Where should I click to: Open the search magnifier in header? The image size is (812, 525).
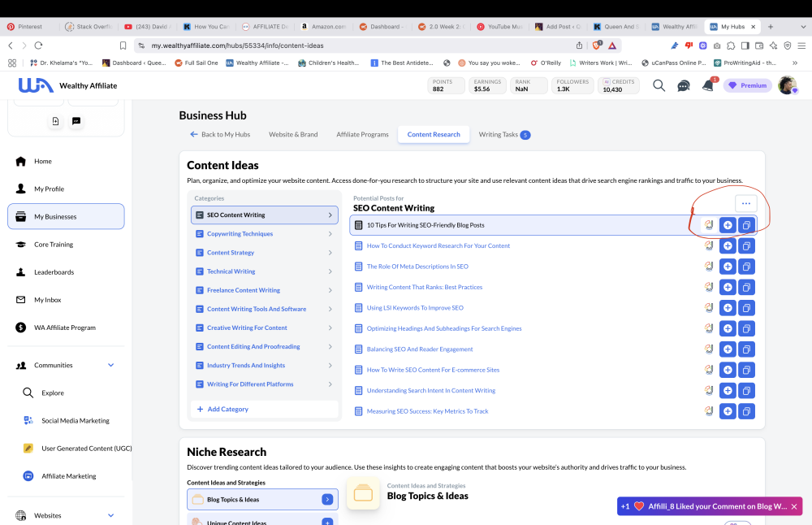[x=659, y=85]
